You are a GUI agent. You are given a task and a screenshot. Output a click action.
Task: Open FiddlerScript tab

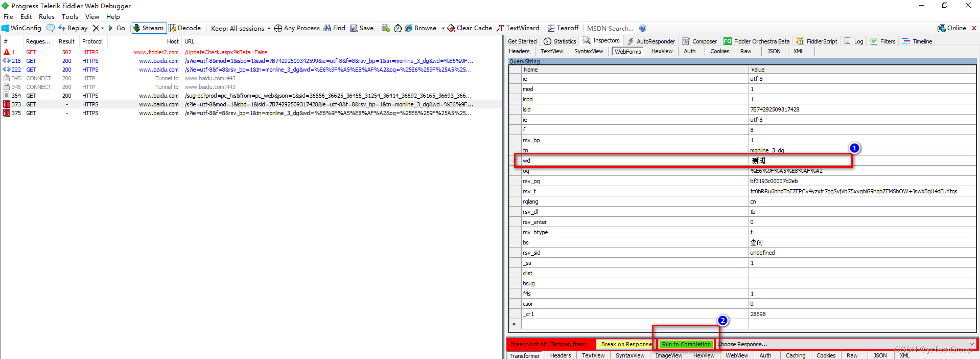(x=817, y=41)
